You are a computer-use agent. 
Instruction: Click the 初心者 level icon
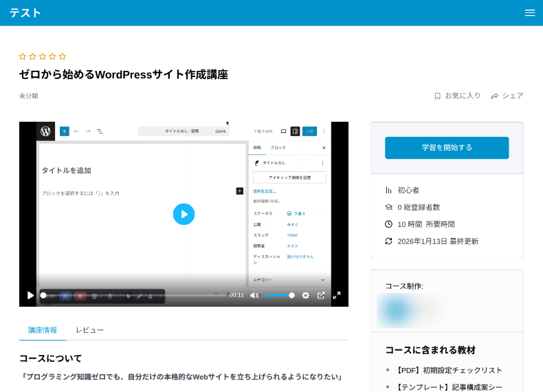click(388, 190)
